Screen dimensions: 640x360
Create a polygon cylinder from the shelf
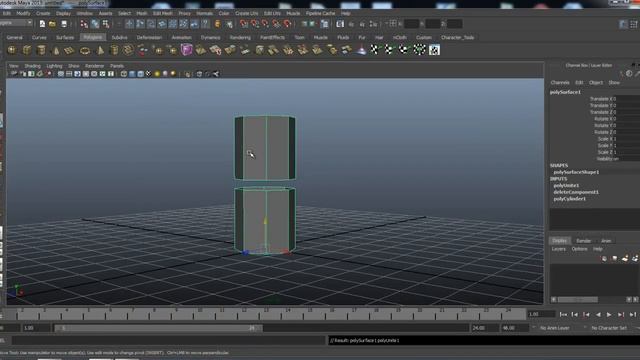tap(41, 50)
